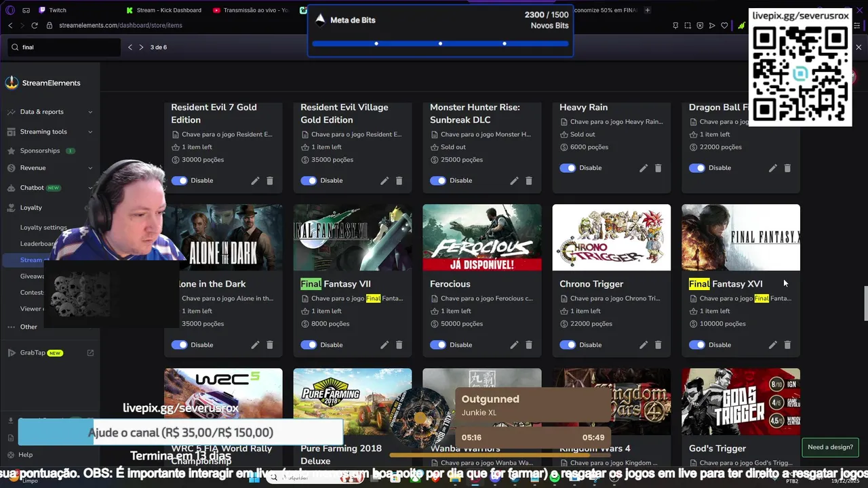Reload the StreamElements page
This screenshot has width=868, height=488.
(35, 25)
